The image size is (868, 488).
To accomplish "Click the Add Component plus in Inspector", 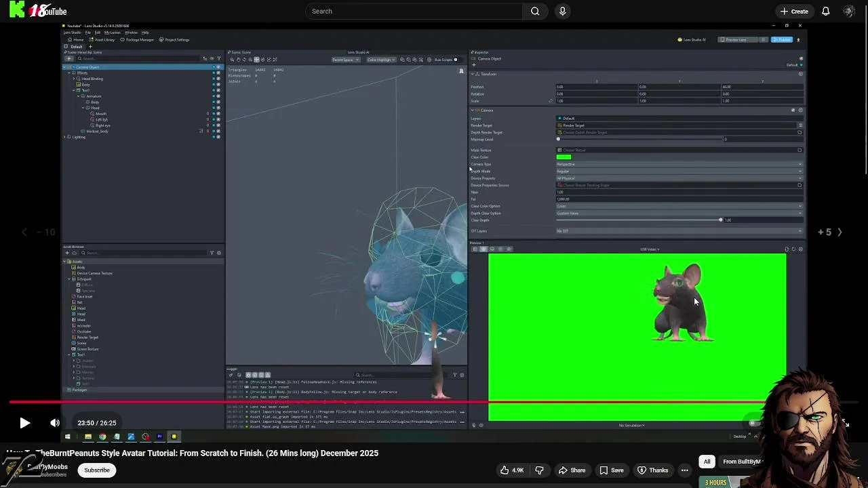I will pos(474,65).
